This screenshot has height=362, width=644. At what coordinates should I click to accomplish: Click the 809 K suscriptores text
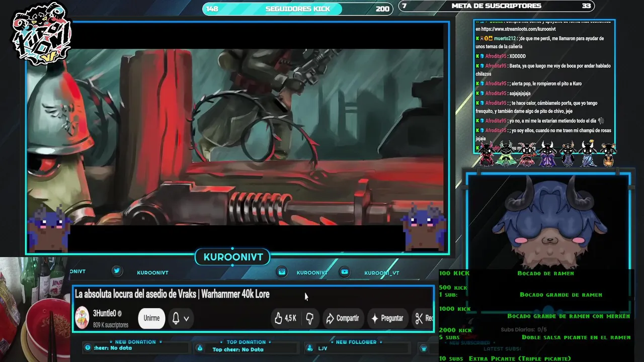110,325
